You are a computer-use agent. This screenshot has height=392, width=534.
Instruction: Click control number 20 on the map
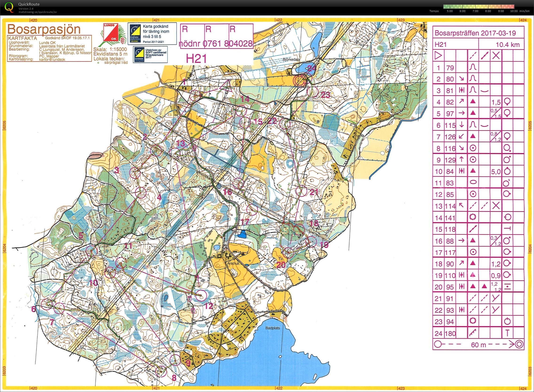click(x=282, y=265)
